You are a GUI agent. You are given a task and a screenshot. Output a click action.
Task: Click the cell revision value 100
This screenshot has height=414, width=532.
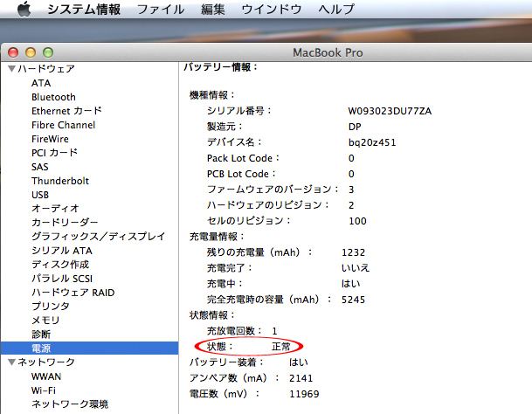(357, 221)
